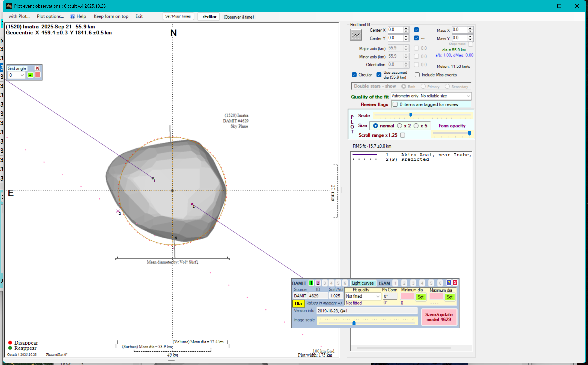The height and width of the screenshot is (365, 588).
Task: Open the with Plot menu
Action: pyautogui.click(x=19, y=16)
